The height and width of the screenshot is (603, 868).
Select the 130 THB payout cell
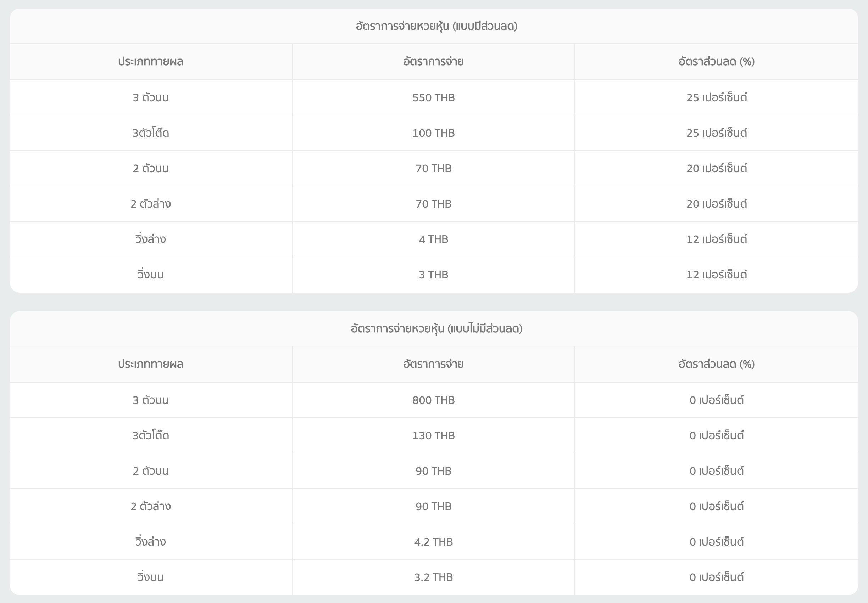433,436
